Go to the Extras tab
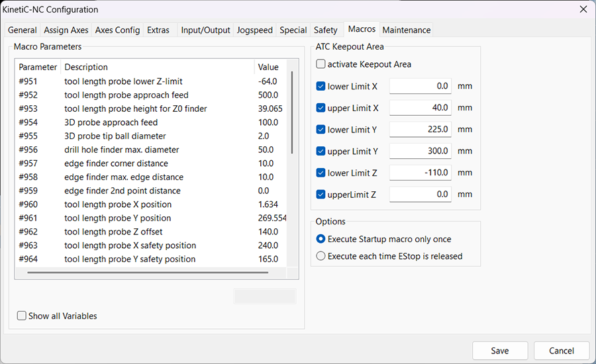596x364 pixels. [x=158, y=30]
